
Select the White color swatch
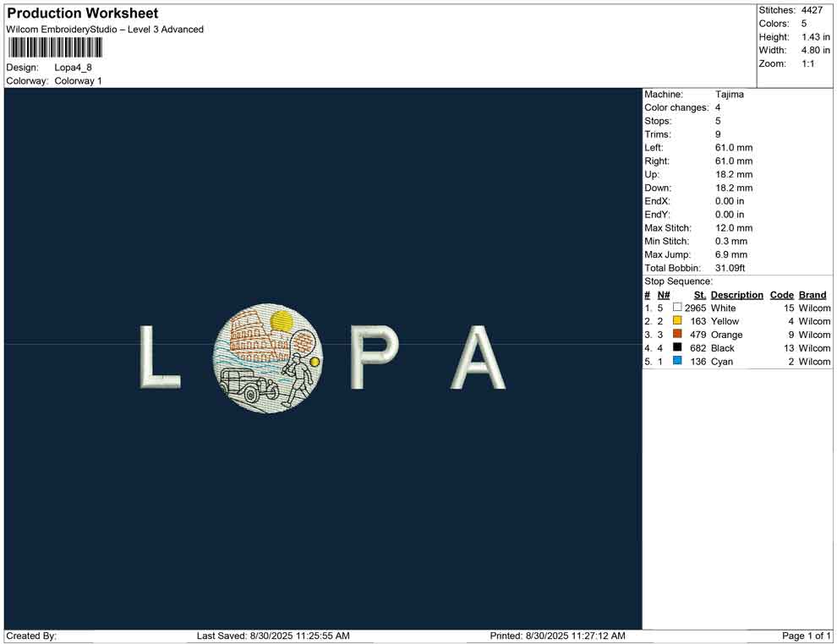coord(677,308)
